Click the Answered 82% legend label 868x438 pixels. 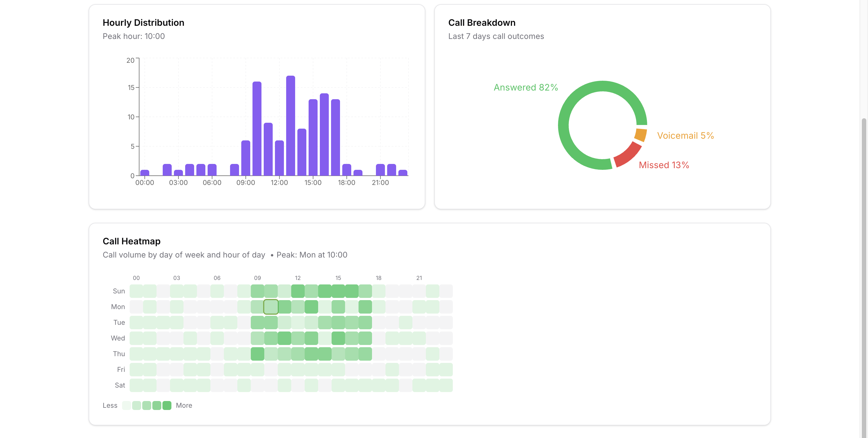point(526,87)
